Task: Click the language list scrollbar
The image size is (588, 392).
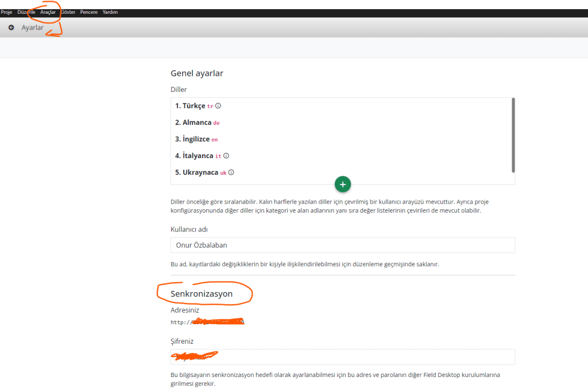Action: (x=513, y=135)
